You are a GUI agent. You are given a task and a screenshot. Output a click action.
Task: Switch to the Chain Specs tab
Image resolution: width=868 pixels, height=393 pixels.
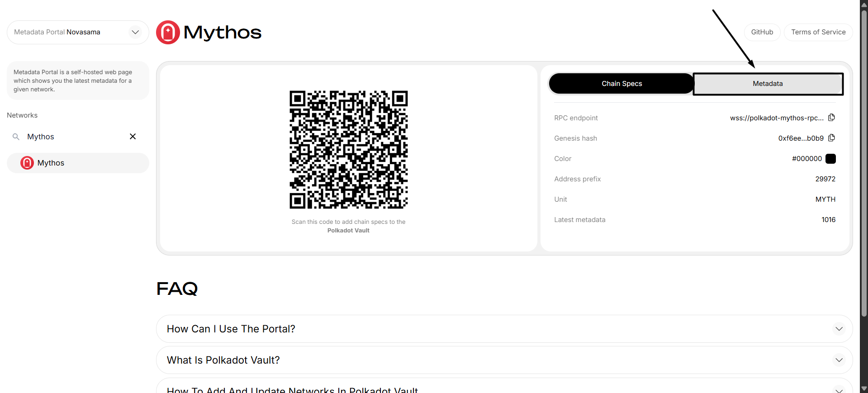pos(621,84)
